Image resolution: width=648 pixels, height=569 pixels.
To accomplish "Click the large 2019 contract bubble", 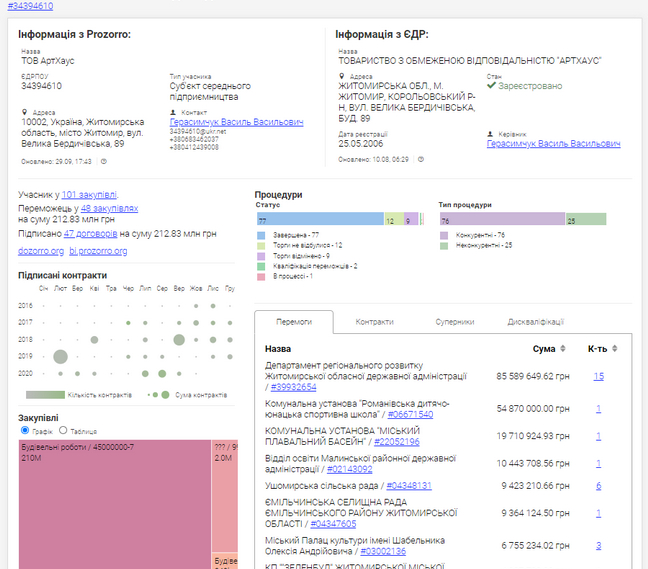I will pyautogui.click(x=61, y=356).
